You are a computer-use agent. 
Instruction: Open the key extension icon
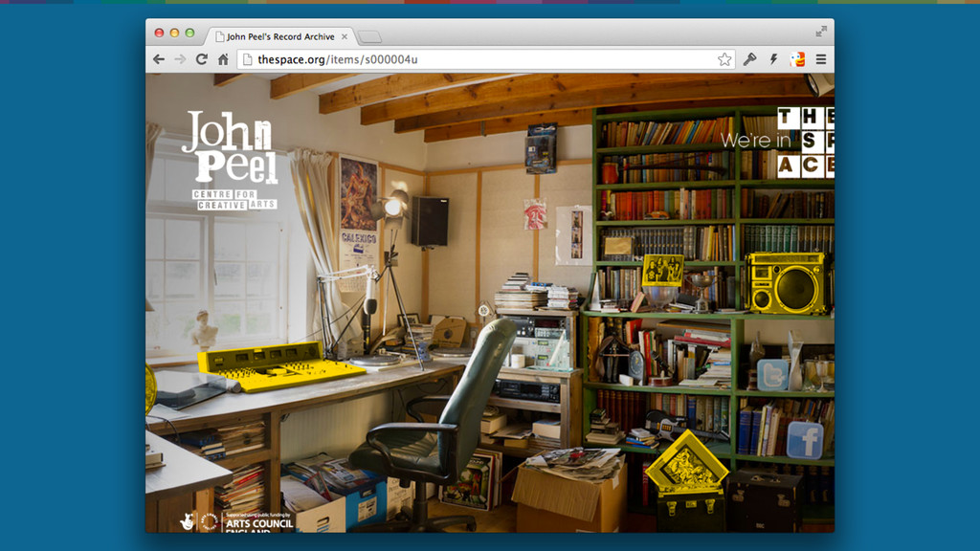coord(749,59)
